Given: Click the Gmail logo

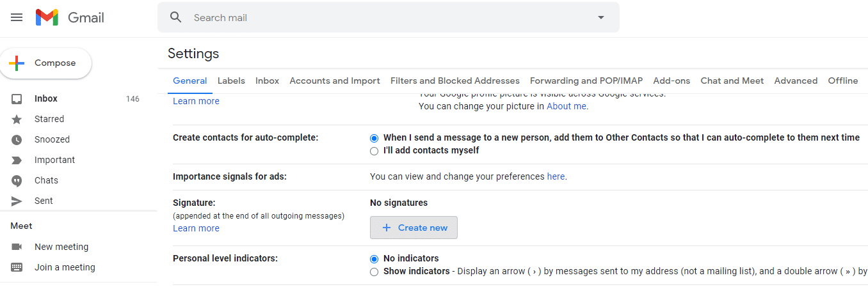Looking at the screenshot, I should point(70,18).
